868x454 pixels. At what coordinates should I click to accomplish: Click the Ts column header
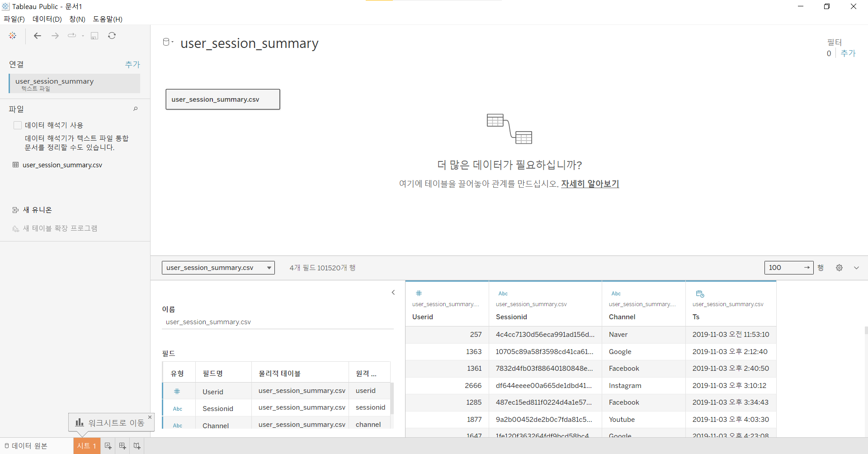696,317
